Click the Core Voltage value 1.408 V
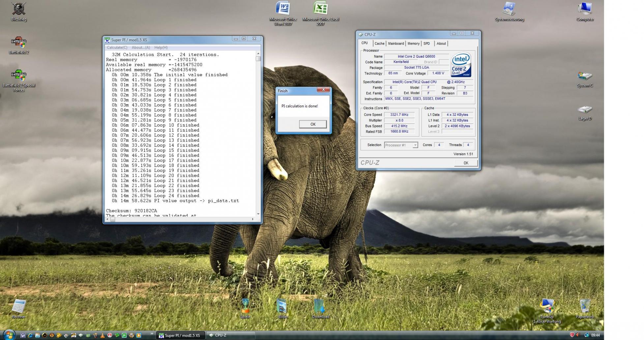 (438, 73)
